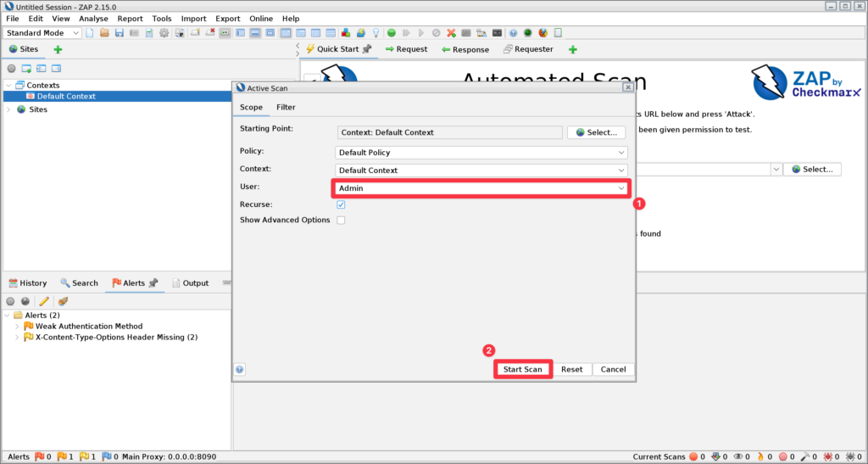Image resolution: width=868 pixels, height=464 pixels.
Task: Open the Report menu
Action: click(130, 19)
